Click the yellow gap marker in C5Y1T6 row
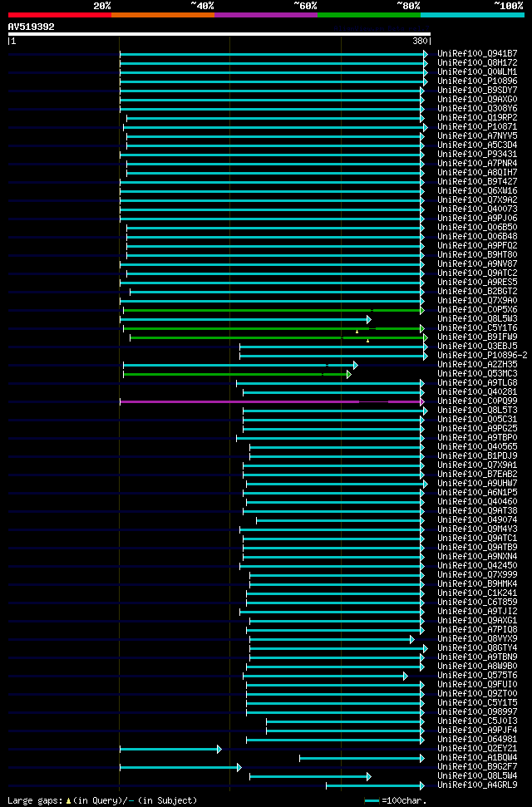 357,332
